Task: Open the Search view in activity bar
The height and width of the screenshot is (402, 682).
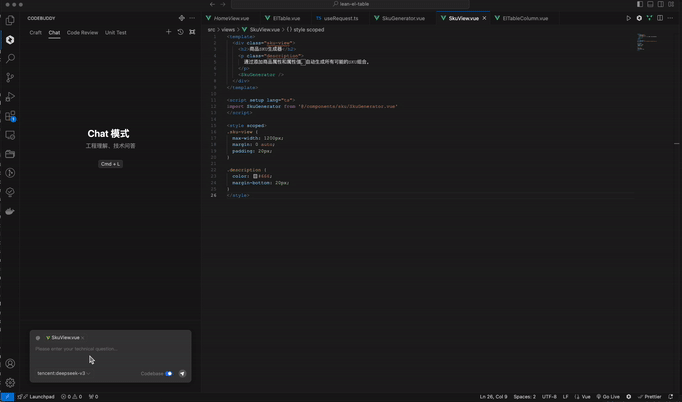Action: pos(10,58)
